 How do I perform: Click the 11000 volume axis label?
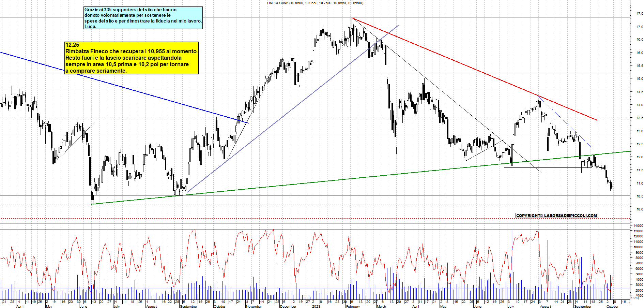pyautogui.click(x=638, y=242)
